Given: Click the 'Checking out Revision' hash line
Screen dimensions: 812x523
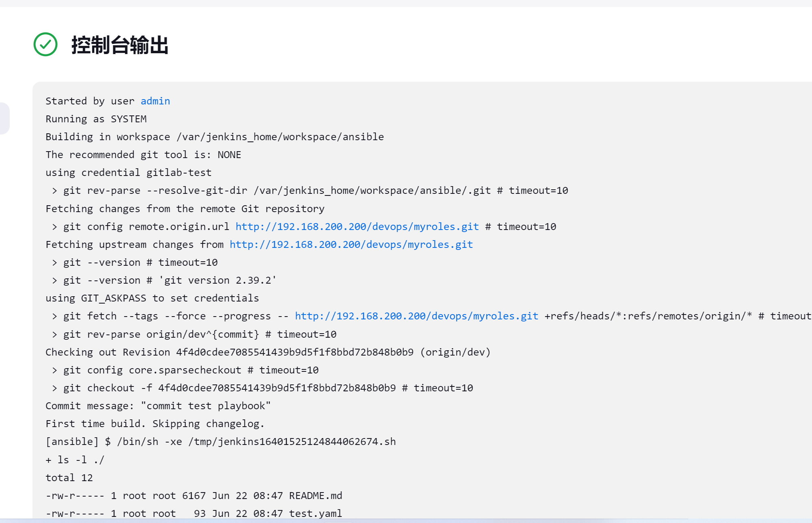Looking at the screenshot, I should click(x=268, y=352).
